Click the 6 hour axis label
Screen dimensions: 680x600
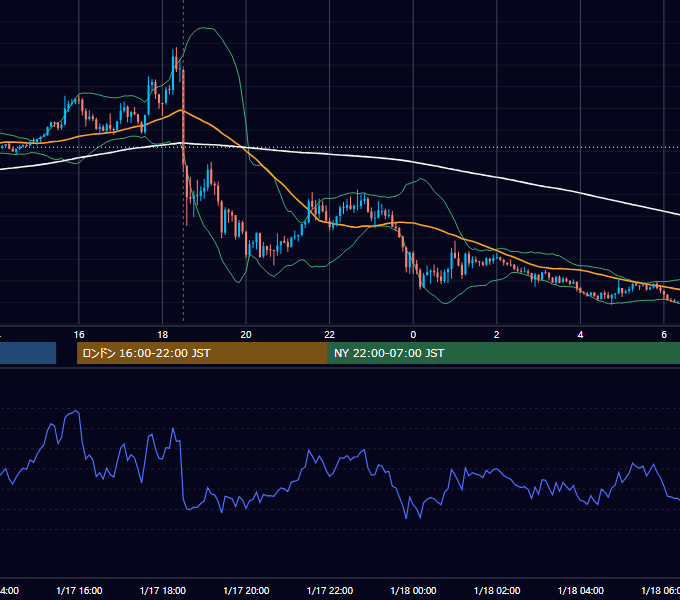[664, 335]
